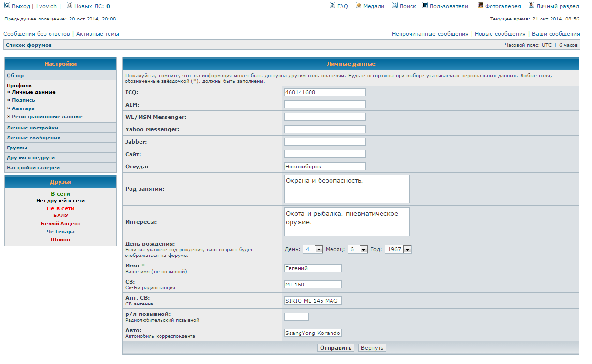The image size is (592, 364).
Task: Expand the Месяц month dropdown
Action: click(363, 249)
